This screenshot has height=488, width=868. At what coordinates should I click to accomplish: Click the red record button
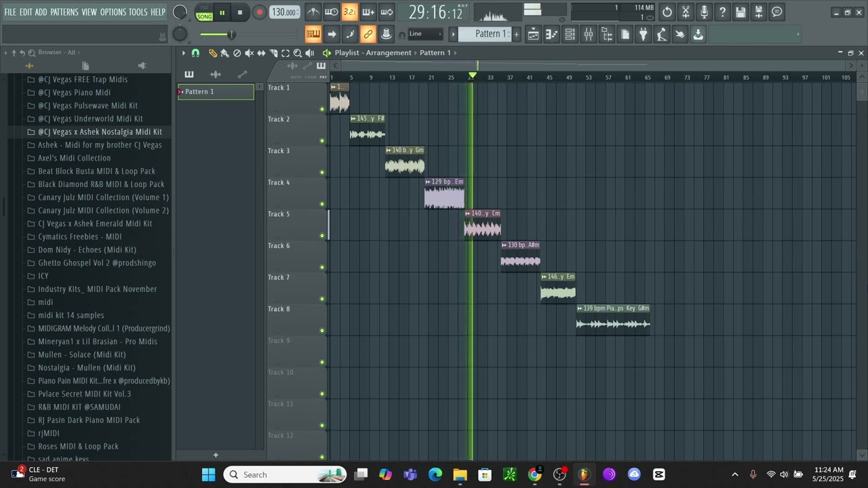point(259,12)
